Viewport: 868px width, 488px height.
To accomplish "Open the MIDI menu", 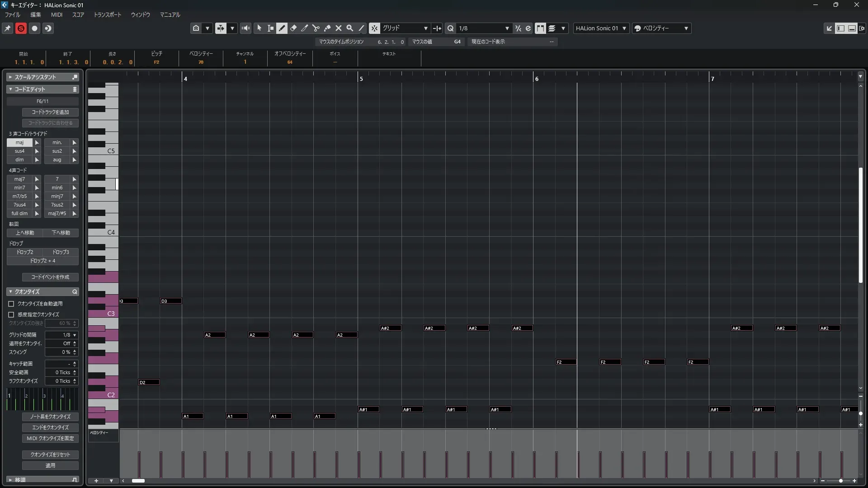I will click(x=57, y=14).
